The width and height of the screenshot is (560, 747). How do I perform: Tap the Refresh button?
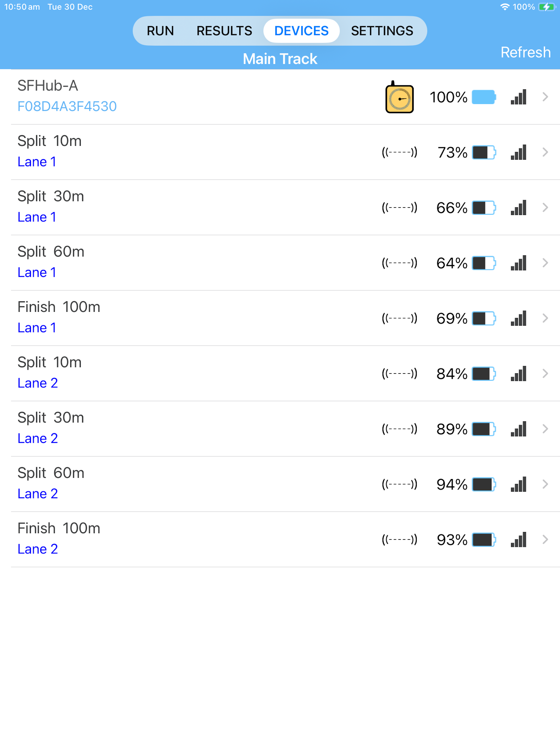tap(526, 52)
